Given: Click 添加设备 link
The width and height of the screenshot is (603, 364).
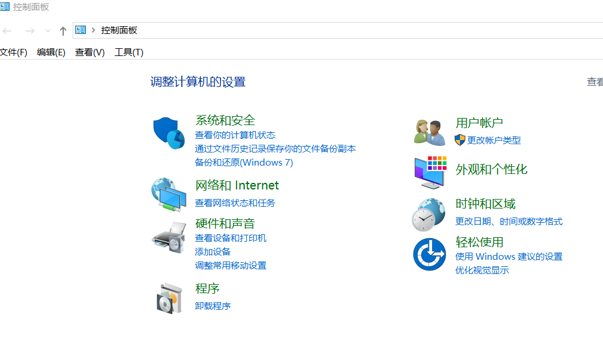Looking at the screenshot, I should tap(213, 252).
